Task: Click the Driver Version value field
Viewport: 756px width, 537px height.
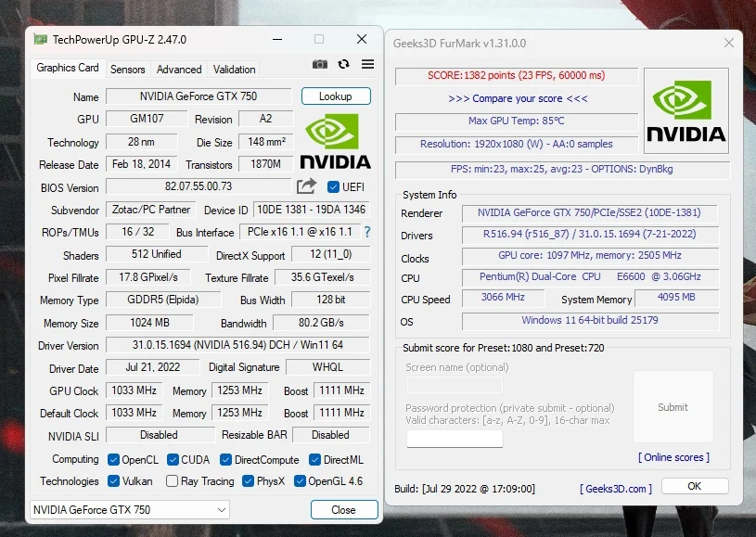Action: (x=237, y=345)
